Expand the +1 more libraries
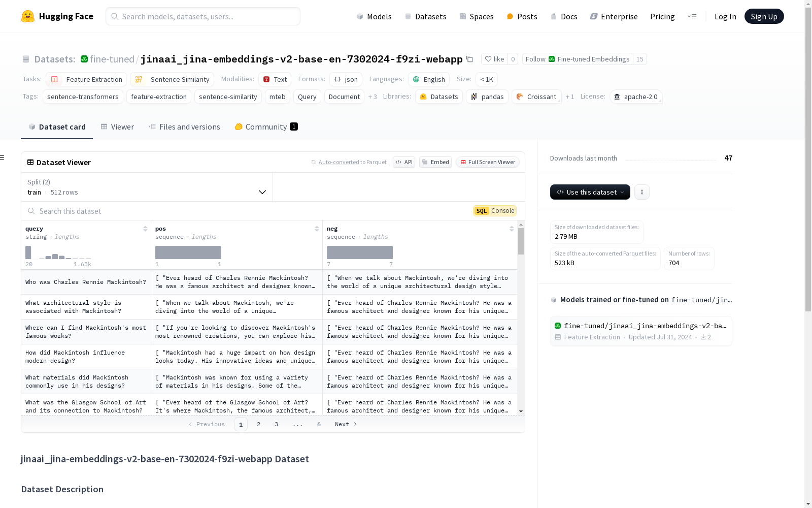 tap(570, 97)
